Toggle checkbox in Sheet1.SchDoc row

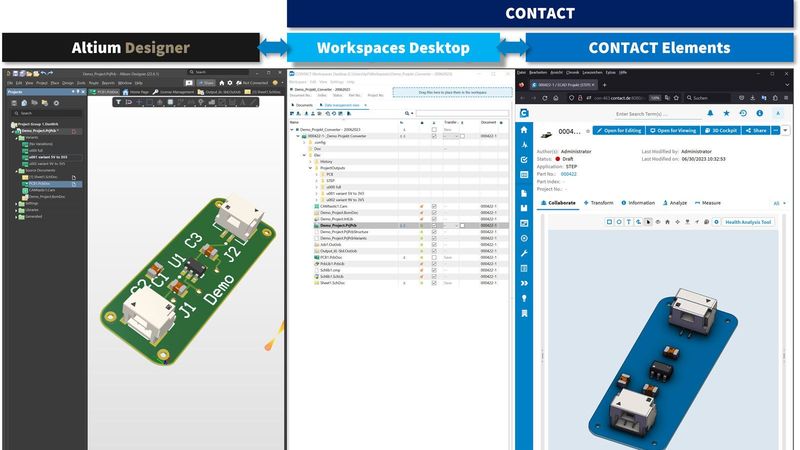[434, 283]
